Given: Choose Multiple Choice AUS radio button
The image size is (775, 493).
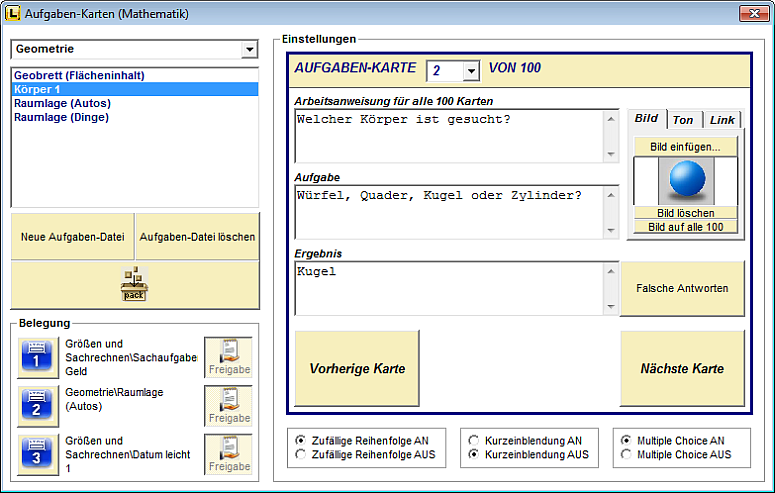Looking at the screenshot, I should click(x=626, y=455).
